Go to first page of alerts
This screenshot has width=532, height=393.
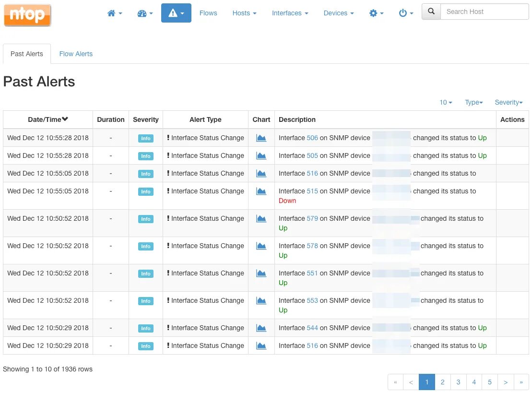pos(396,382)
